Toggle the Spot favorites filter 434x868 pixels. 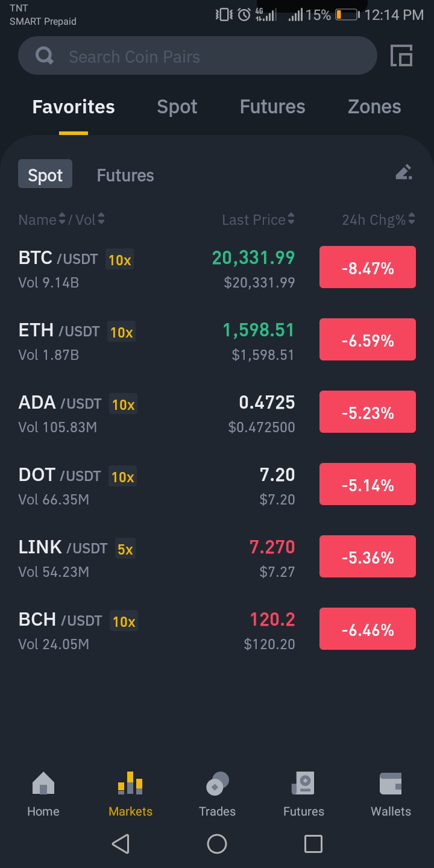(45, 174)
